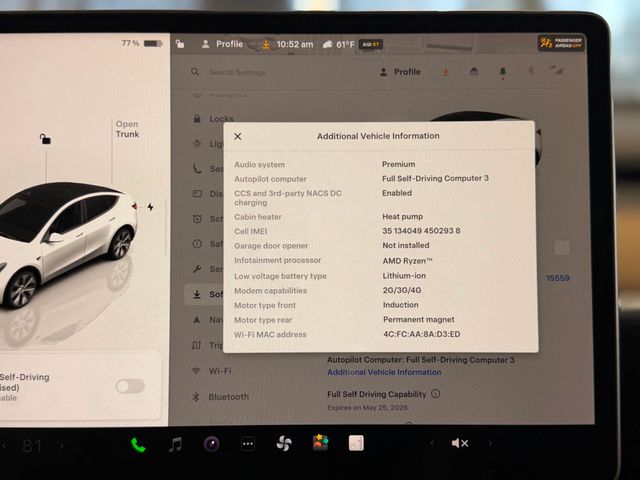Focus the Search Settings field

click(237, 72)
